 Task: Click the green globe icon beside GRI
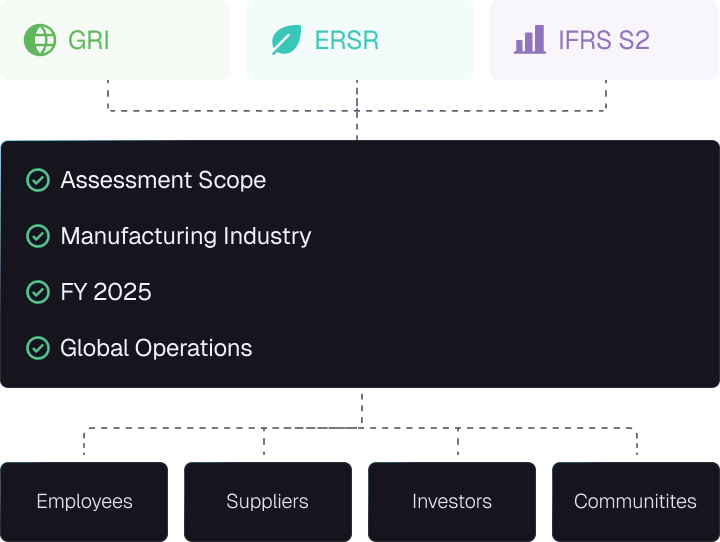40,40
